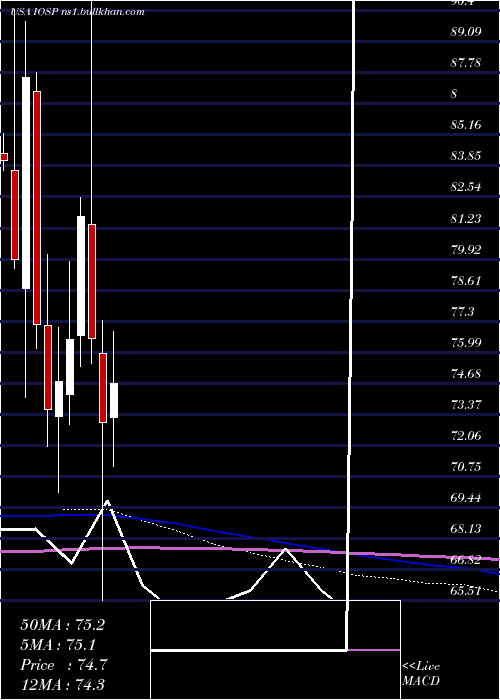This screenshot has width=500, height=700.
Task: Click the 69.44 price axis label
Action: tap(466, 497)
